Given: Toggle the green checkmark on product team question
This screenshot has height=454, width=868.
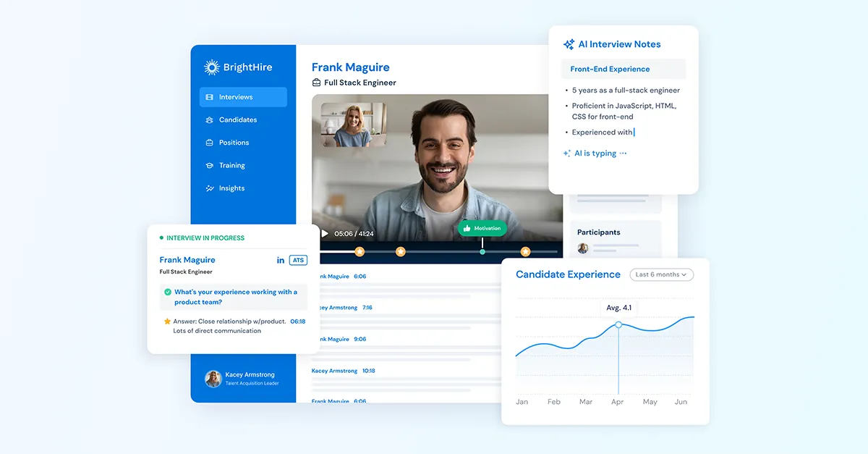Looking at the screenshot, I should coord(168,293).
